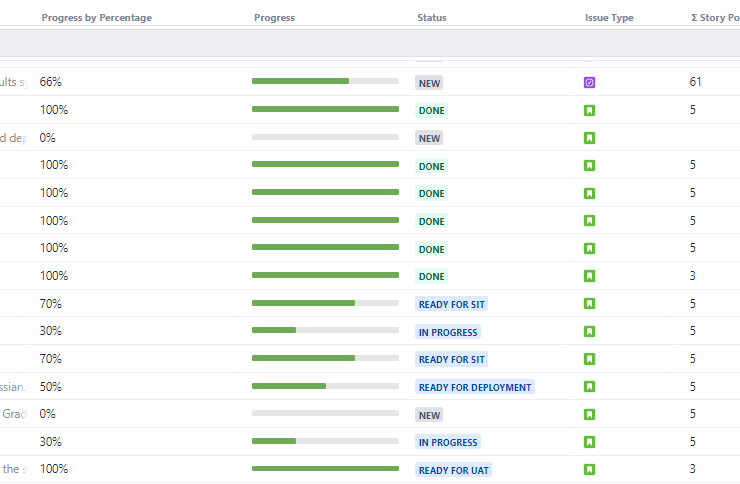Click the Progress column header
The image size is (740, 484).
274,17
